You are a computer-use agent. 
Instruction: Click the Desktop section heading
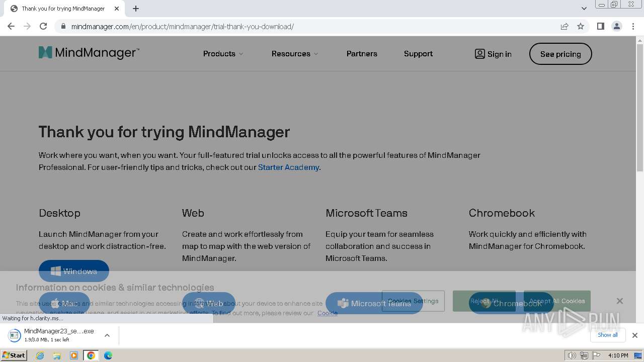pos(59,213)
